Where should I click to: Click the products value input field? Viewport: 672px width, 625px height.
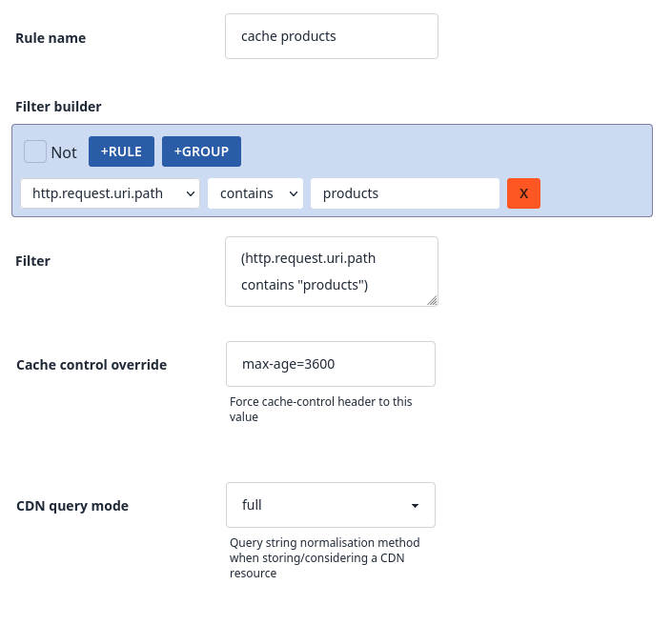405,193
